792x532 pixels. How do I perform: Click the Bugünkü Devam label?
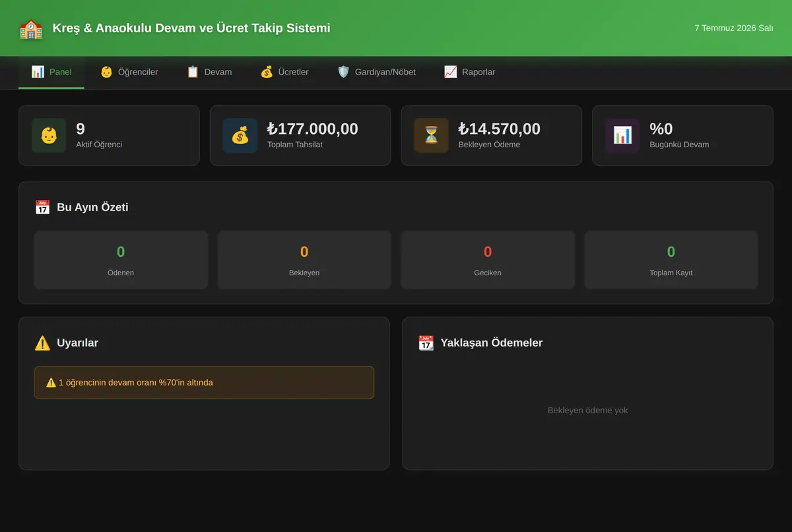pos(680,145)
